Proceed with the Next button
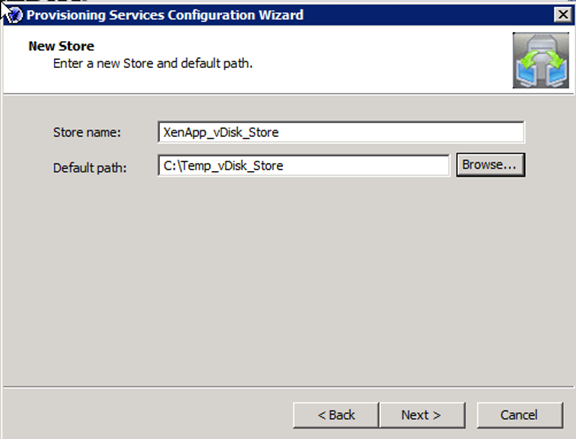Viewport: 576px width, 439px height. [422, 415]
